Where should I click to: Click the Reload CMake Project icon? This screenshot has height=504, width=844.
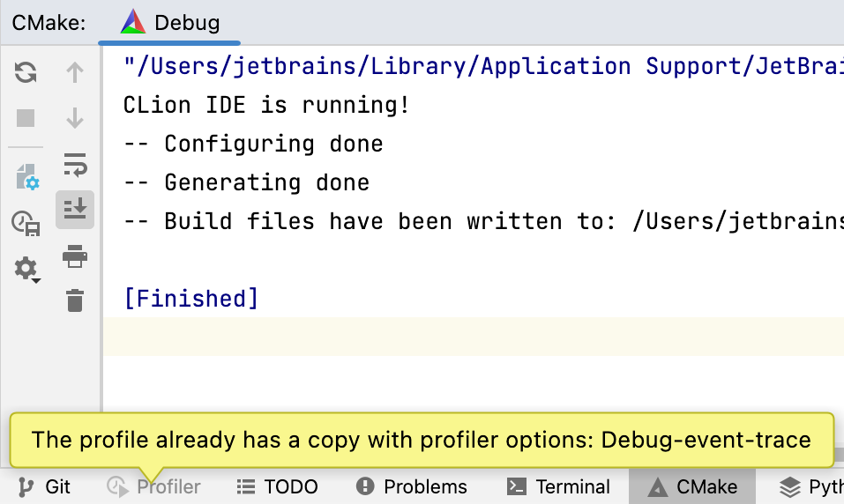tap(26, 73)
